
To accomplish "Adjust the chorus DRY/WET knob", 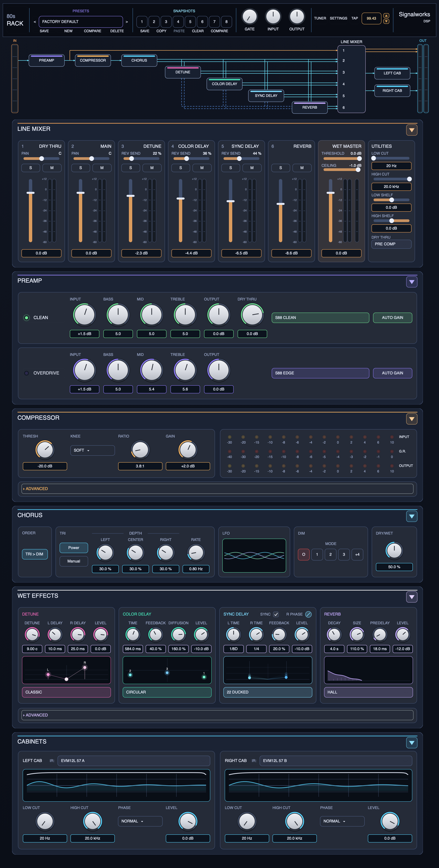I will pos(394,551).
